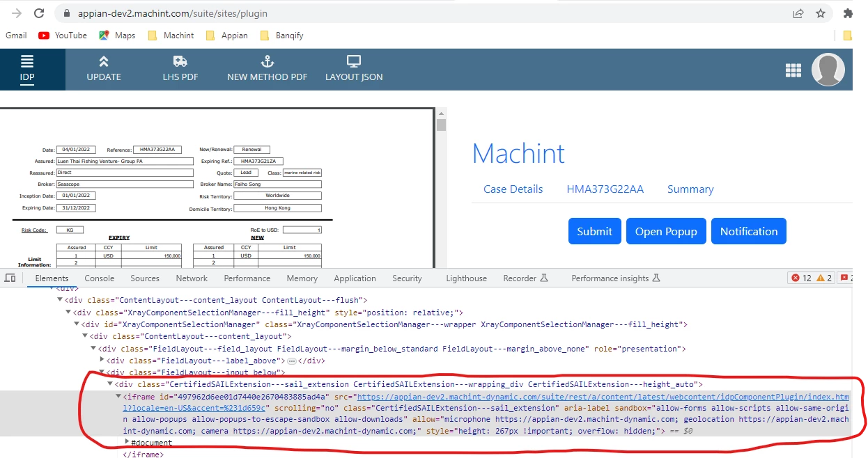868x458 pixels.
Task: Open the Maps bookmark
Action: pyautogui.click(x=117, y=35)
